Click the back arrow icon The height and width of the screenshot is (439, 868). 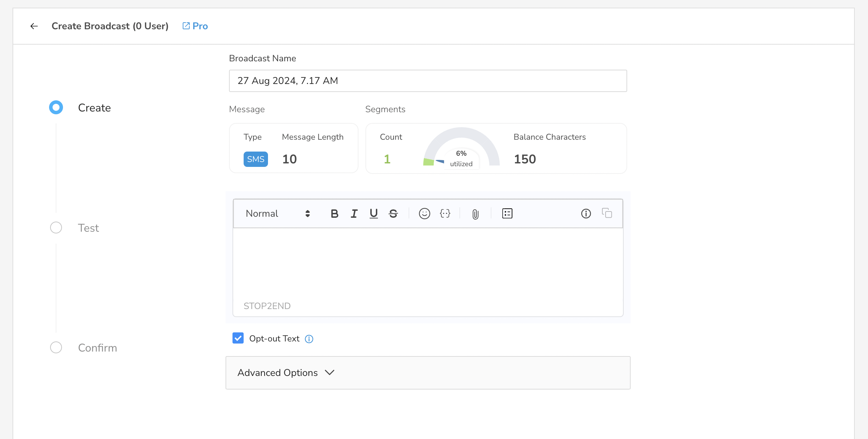click(34, 26)
